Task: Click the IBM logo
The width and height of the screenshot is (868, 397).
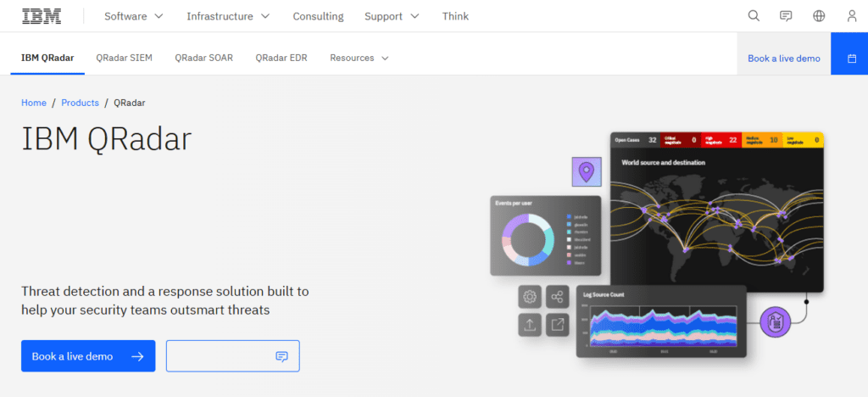Action: coord(42,16)
